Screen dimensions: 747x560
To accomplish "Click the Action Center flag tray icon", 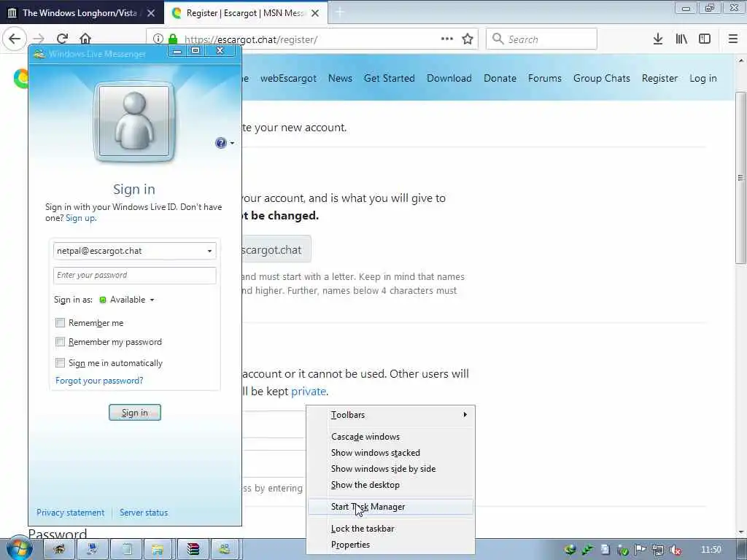I will click(x=640, y=550).
